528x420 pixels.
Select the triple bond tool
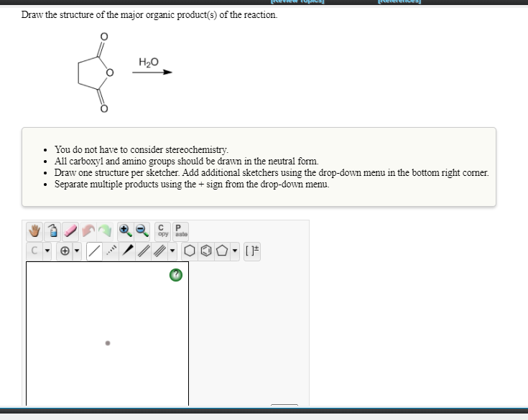160,251
